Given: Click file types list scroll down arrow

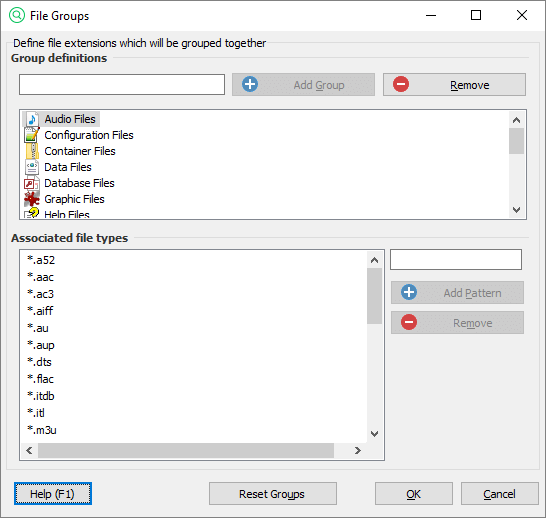Looking at the screenshot, I should click(x=374, y=434).
